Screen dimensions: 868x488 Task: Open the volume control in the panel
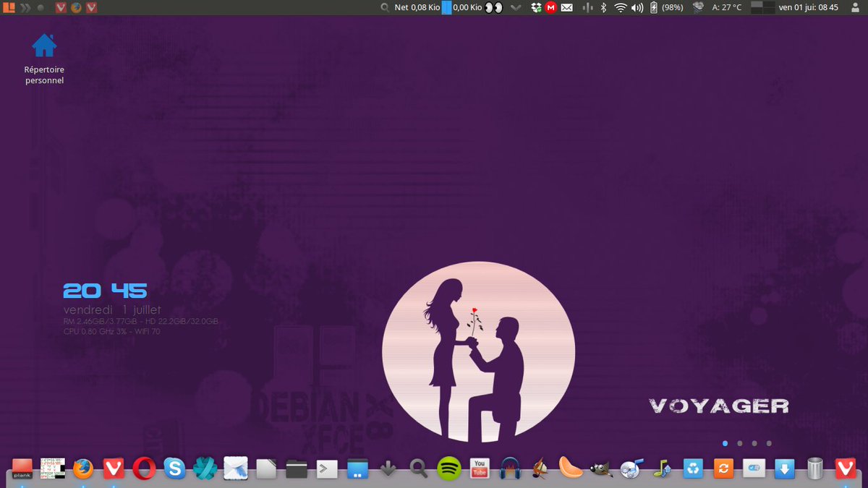[x=636, y=7]
